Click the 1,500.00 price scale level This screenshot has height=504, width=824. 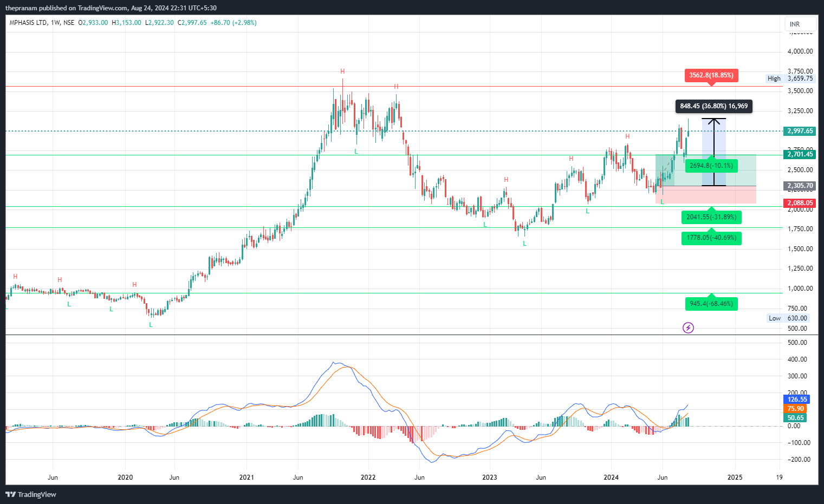(x=800, y=249)
